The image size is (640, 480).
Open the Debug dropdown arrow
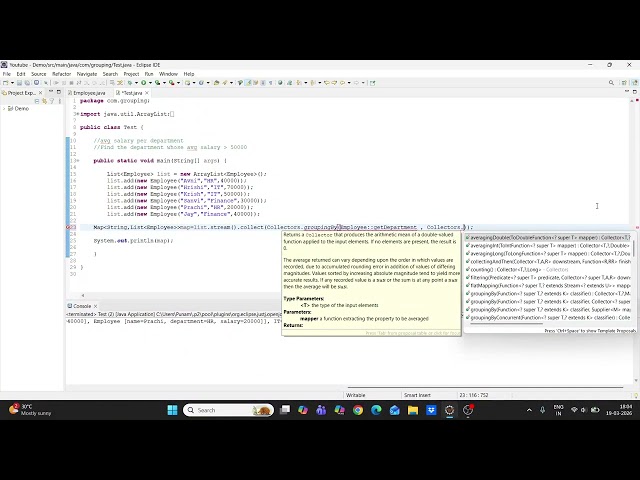point(136,83)
